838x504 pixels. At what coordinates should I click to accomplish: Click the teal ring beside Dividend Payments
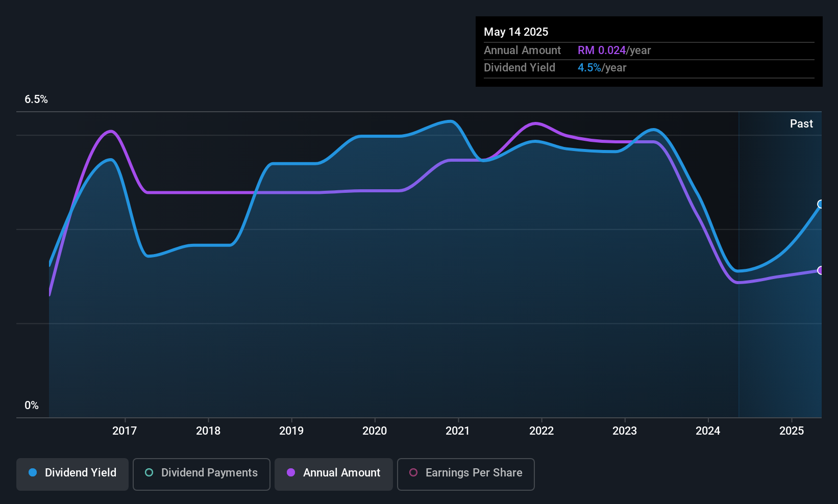pos(149,472)
